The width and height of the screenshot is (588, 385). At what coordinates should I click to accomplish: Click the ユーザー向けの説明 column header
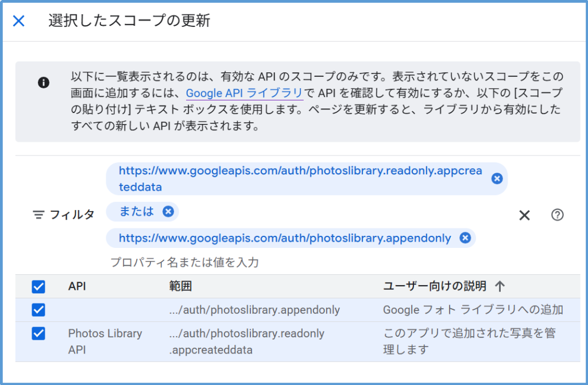(435, 286)
